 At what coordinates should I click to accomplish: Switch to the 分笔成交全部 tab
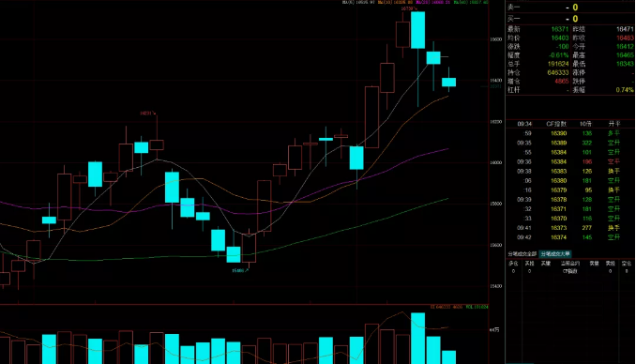click(522, 254)
